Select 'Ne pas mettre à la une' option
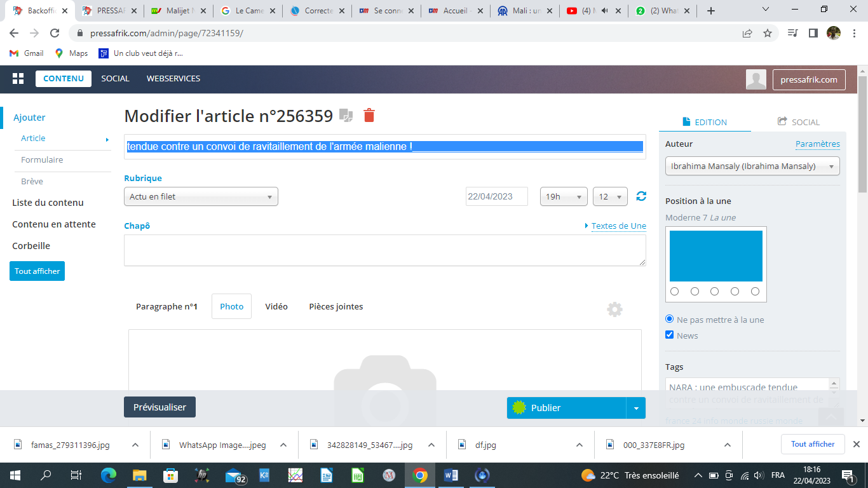Image resolution: width=868 pixels, height=488 pixels. 670,319
